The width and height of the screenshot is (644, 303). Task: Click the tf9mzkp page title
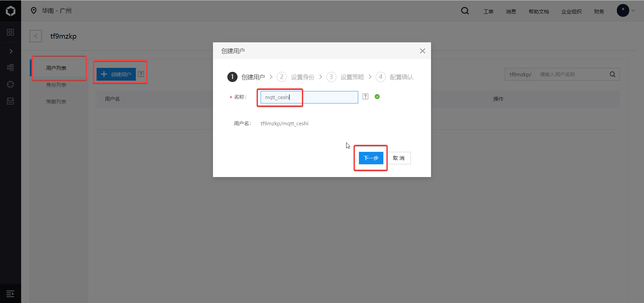click(63, 36)
